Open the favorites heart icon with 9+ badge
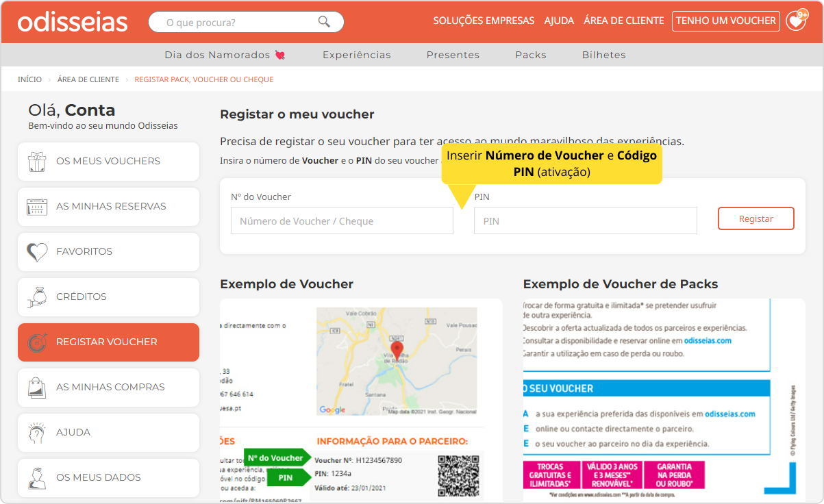This screenshot has height=504, width=824. tap(796, 21)
